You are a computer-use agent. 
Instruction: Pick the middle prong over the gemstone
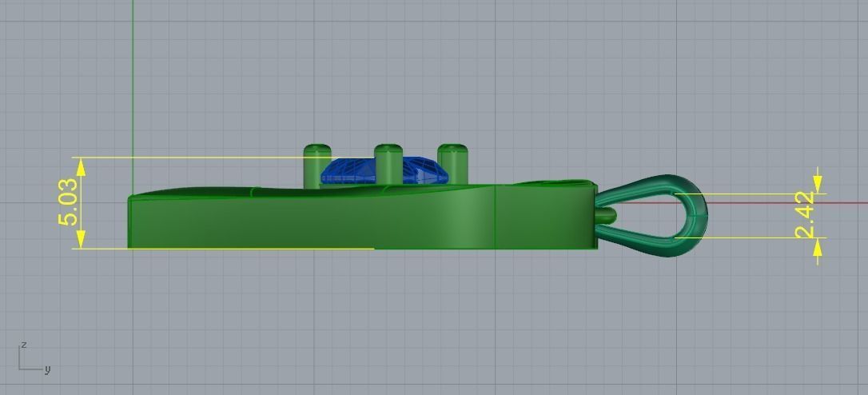click(x=388, y=163)
